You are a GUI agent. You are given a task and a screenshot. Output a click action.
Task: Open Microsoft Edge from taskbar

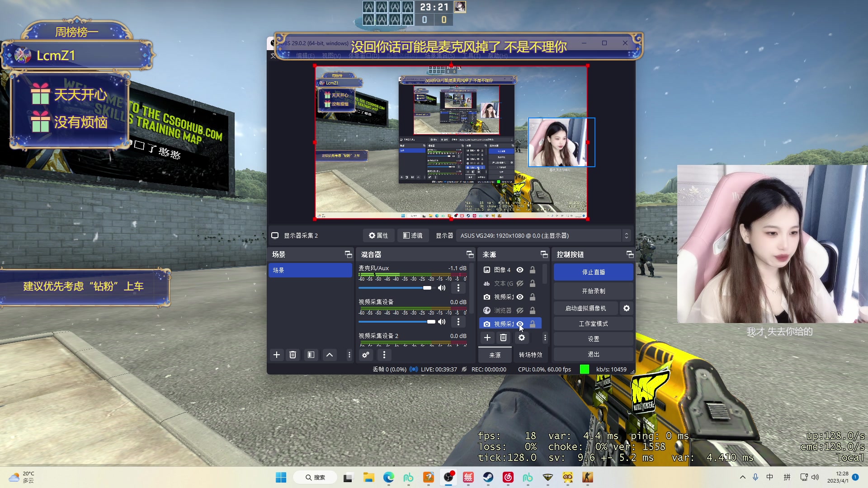388,477
